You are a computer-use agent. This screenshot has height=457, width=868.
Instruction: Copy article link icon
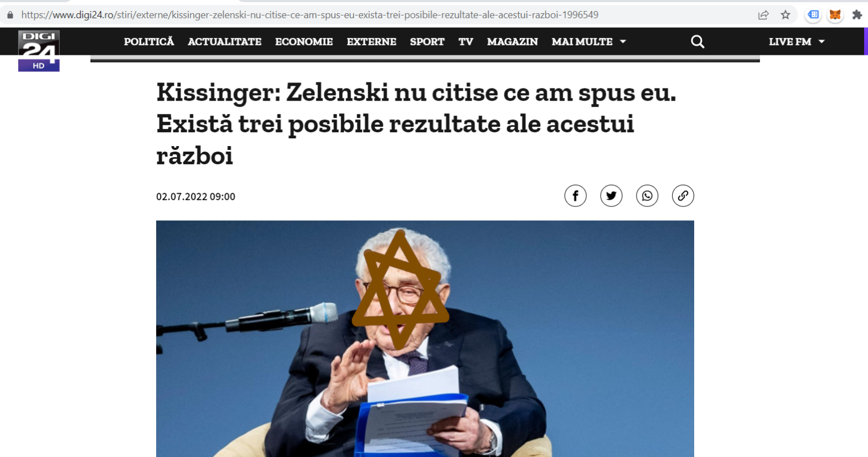(x=683, y=196)
